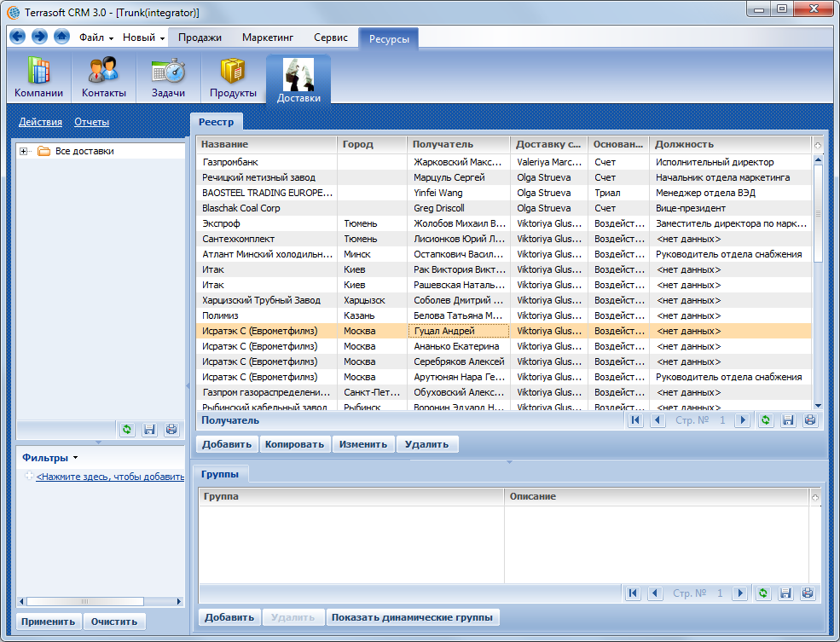Sort by the Получатель column header
Viewport: 840px width, 642px height.
[458, 145]
